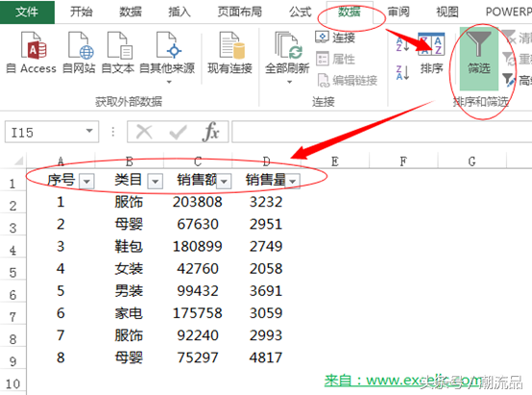
Task: Sort ascending A to Z
Action: pos(402,44)
